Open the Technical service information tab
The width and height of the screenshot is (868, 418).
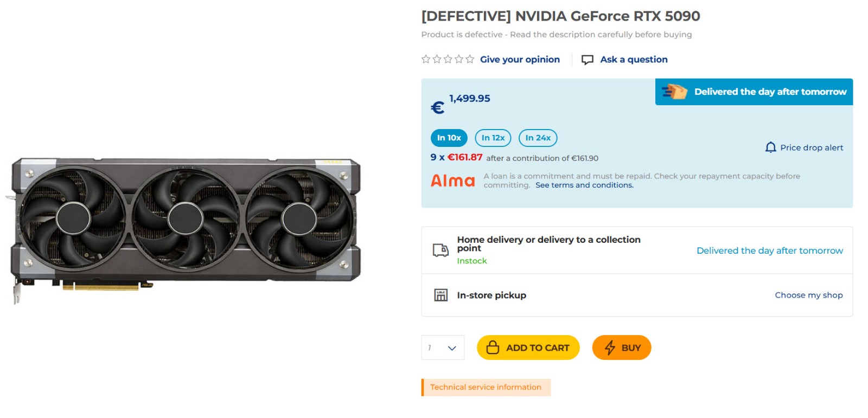point(485,387)
